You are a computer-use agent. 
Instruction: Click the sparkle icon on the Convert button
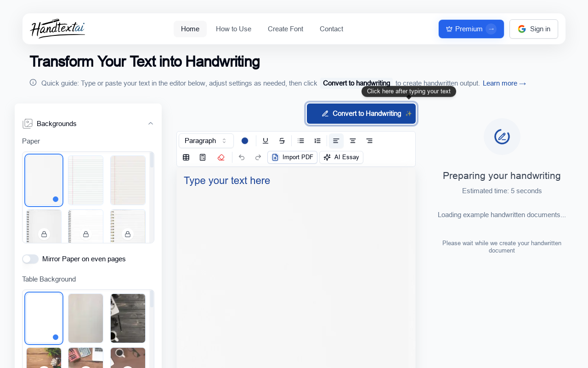408,114
